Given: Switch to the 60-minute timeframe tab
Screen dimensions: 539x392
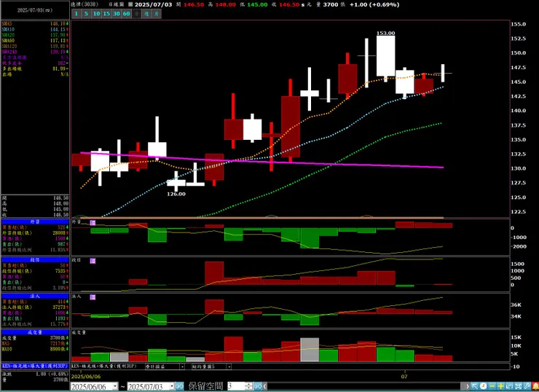Looking at the screenshot, I should tap(127, 14).
